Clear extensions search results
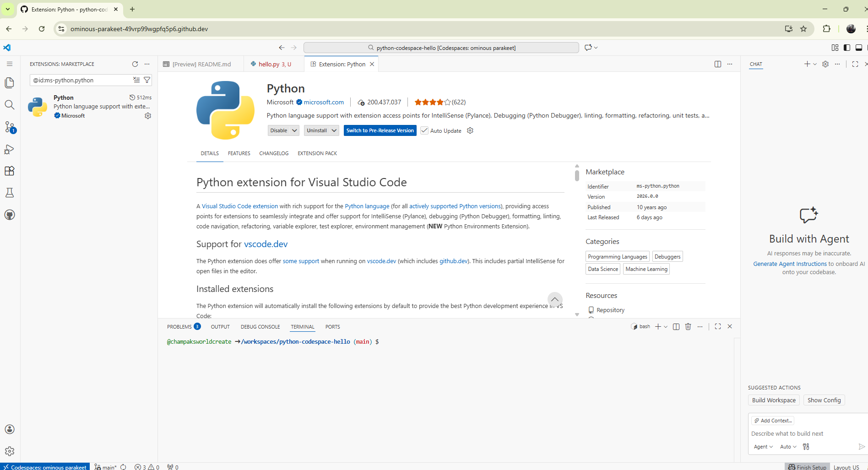 pos(136,80)
